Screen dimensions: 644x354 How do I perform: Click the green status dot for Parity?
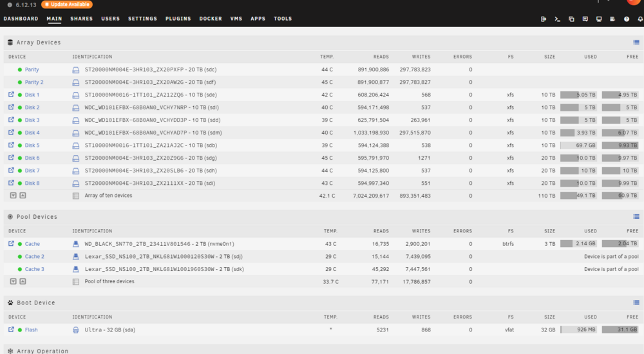point(20,70)
